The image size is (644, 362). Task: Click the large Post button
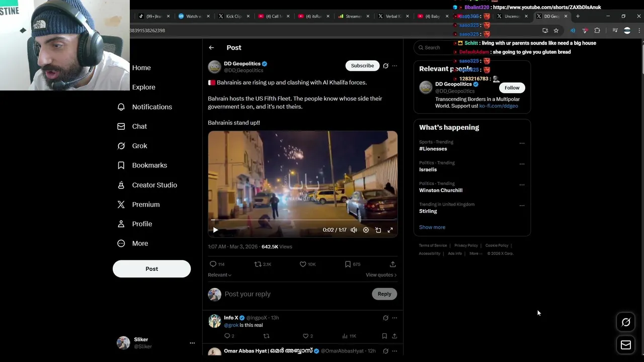click(x=151, y=268)
